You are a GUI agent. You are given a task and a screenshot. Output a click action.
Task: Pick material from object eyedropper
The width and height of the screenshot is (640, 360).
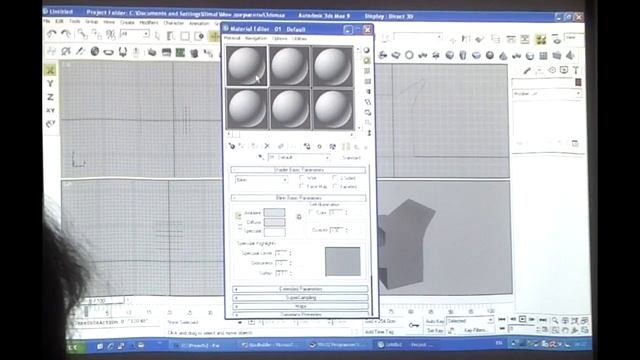261,157
